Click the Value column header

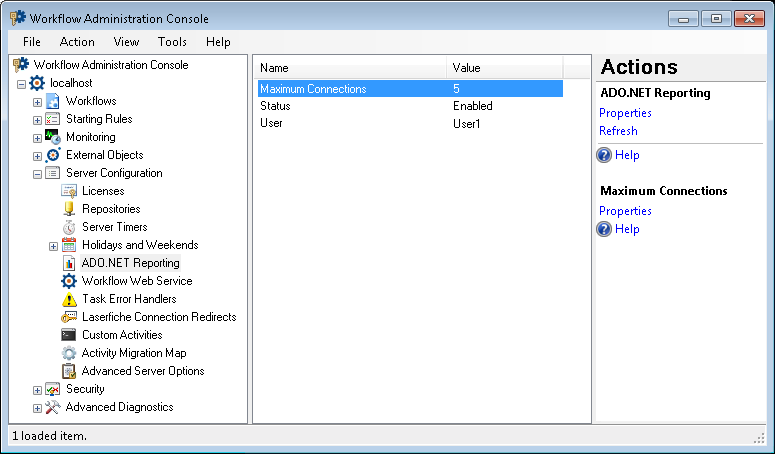(x=504, y=68)
